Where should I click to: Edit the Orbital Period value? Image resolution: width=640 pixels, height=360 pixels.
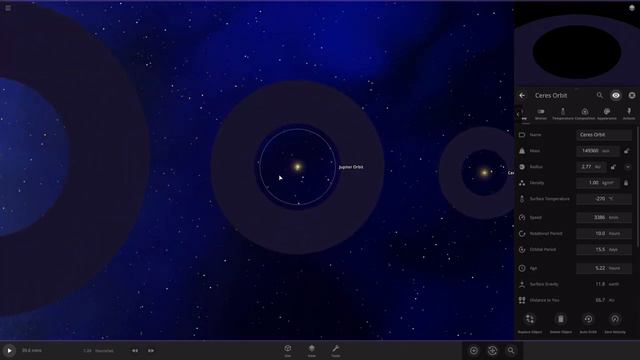(x=604, y=249)
